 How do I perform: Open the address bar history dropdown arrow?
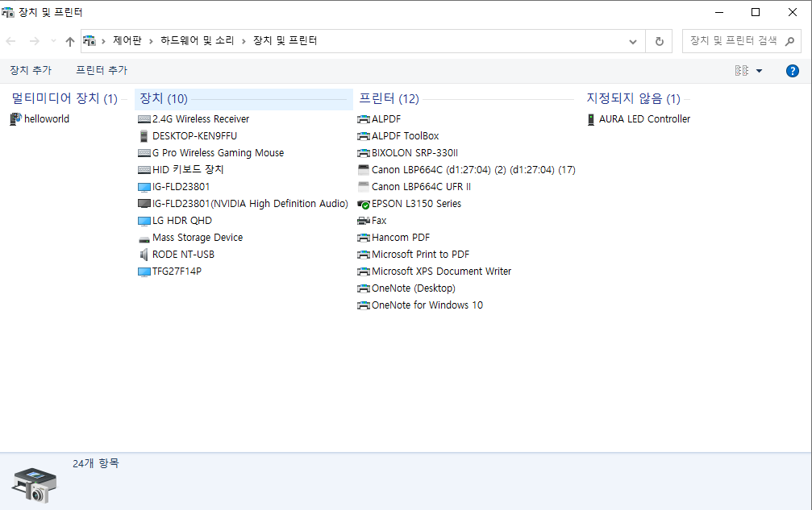click(x=633, y=41)
